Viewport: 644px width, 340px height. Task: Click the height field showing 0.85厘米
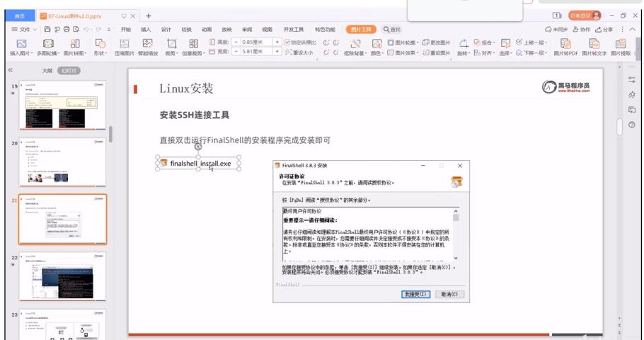click(x=256, y=42)
